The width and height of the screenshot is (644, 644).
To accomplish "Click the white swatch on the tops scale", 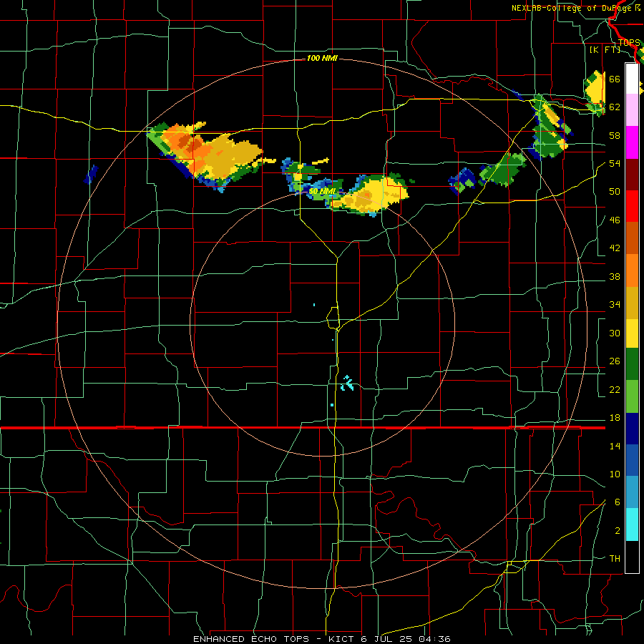I will pos(632,79).
